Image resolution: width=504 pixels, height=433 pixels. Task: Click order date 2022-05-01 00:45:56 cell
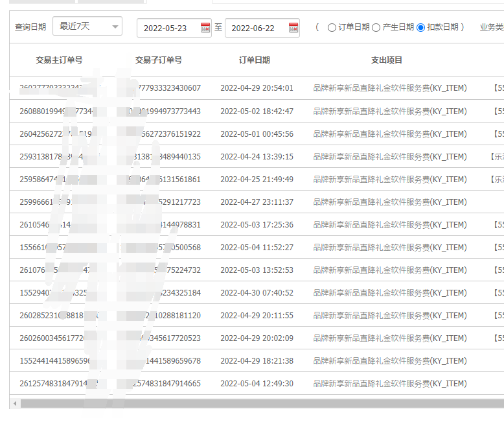click(257, 134)
